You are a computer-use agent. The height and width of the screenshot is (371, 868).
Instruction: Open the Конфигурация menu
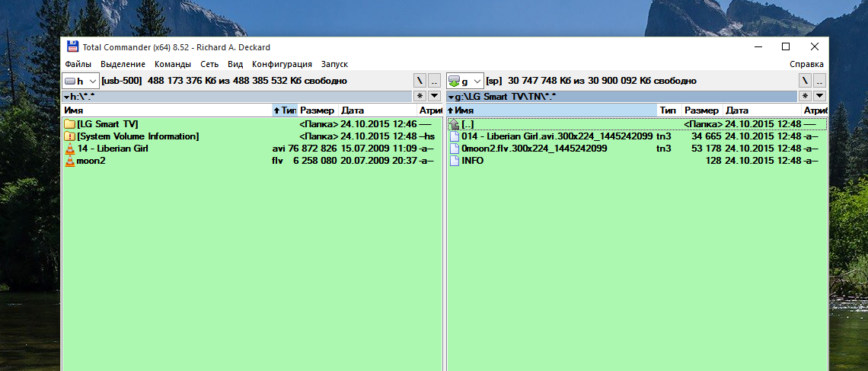pyautogui.click(x=282, y=65)
